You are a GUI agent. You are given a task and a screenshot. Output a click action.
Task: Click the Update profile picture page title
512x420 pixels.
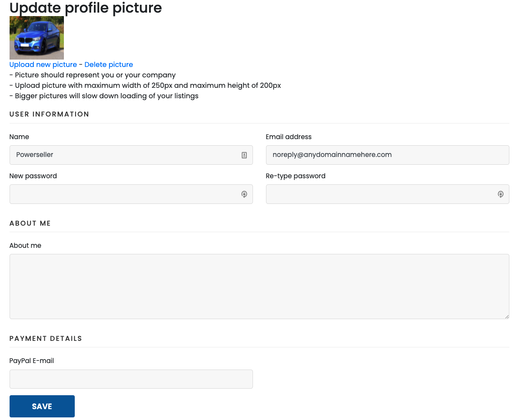pyautogui.click(x=85, y=8)
